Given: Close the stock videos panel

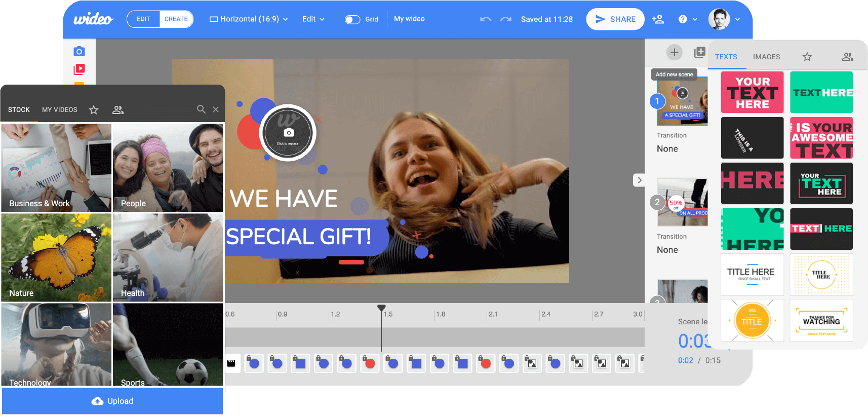Looking at the screenshot, I should pyautogui.click(x=216, y=109).
